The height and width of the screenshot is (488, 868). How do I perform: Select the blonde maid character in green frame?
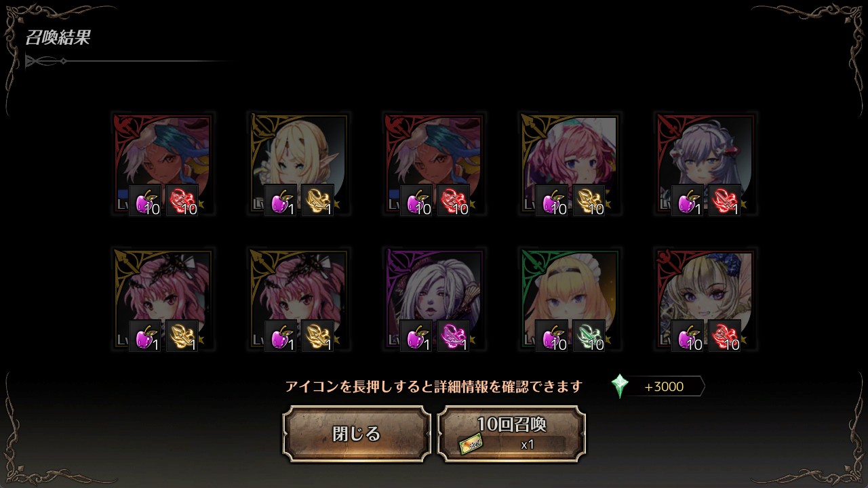(x=570, y=299)
